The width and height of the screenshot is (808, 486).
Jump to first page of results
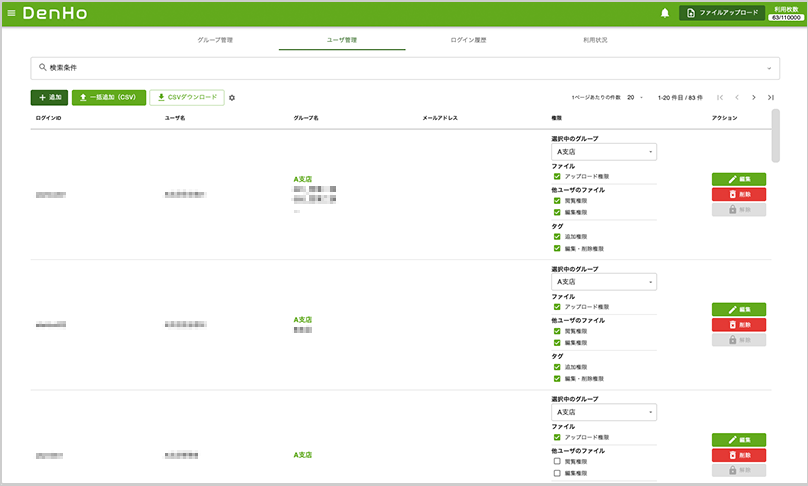point(719,97)
